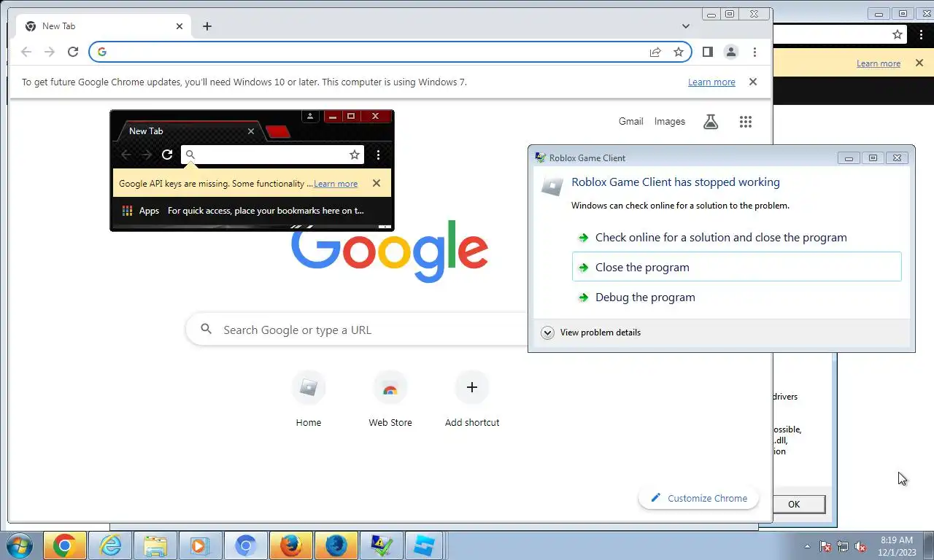Select the New Tab tab in main Chrome

coord(104,26)
